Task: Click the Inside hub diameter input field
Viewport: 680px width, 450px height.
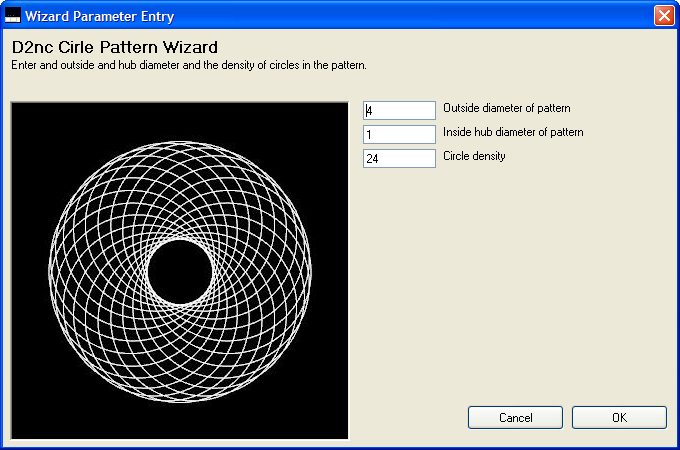Action: pyautogui.click(x=399, y=134)
